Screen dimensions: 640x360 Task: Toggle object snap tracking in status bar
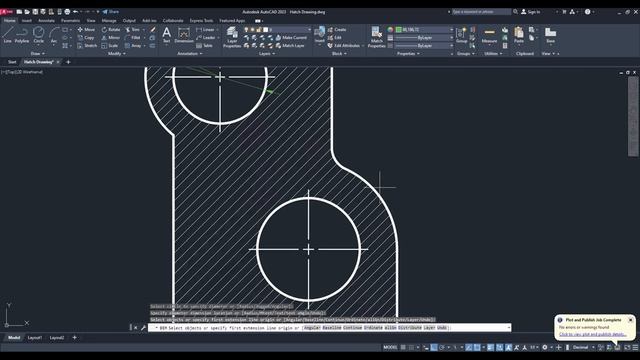(469, 347)
